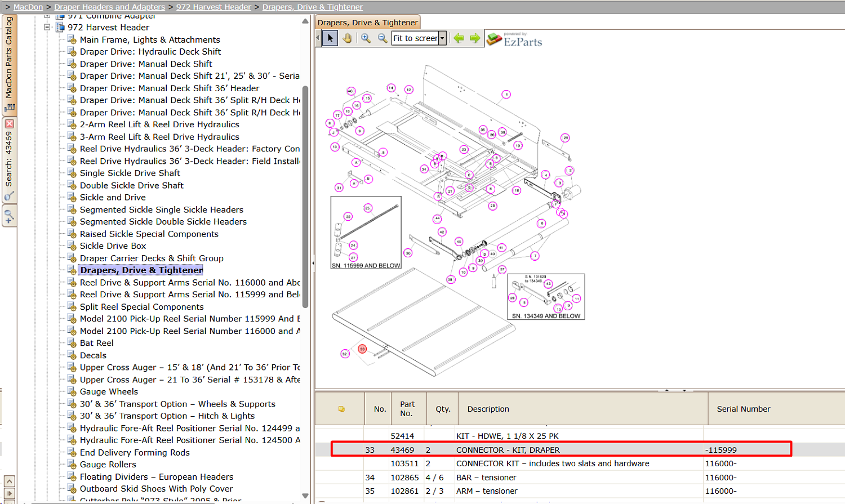Open the Bat Reel page
Screen dimensions: 845x504
(x=97, y=343)
